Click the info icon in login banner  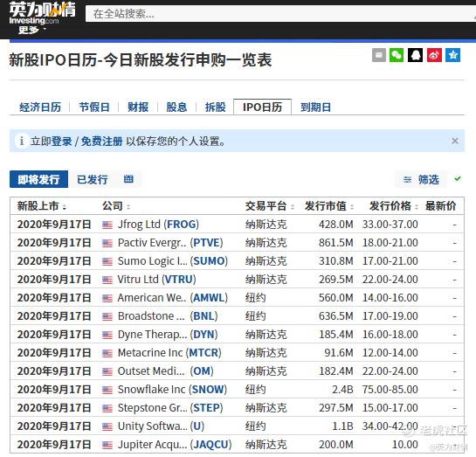(22, 141)
